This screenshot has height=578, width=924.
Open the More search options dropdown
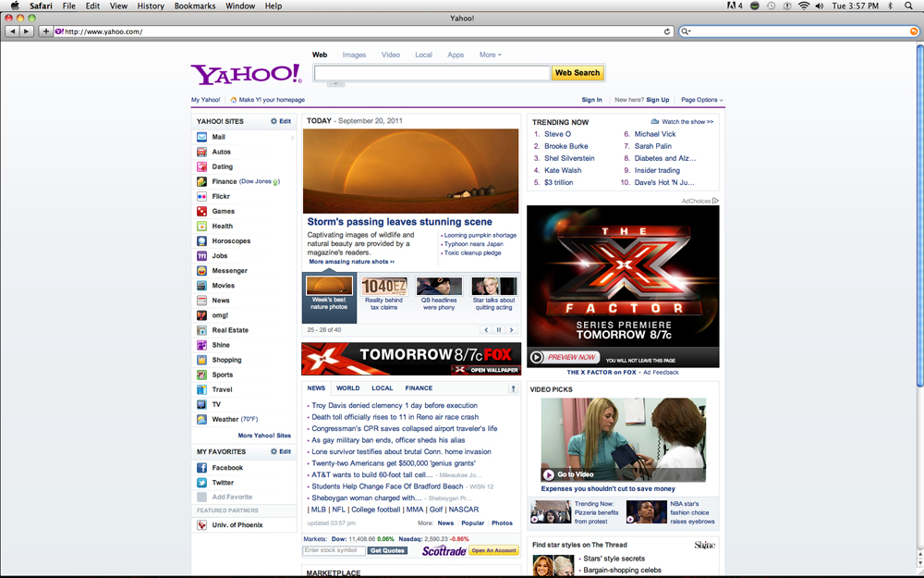coord(491,55)
